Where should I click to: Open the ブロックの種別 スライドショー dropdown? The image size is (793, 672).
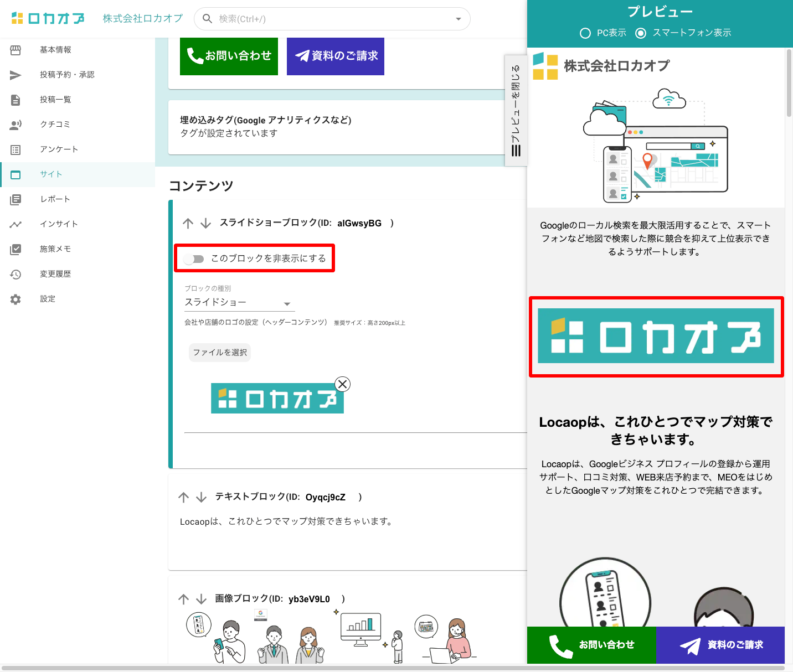pyautogui.click(x=238, y=303)
